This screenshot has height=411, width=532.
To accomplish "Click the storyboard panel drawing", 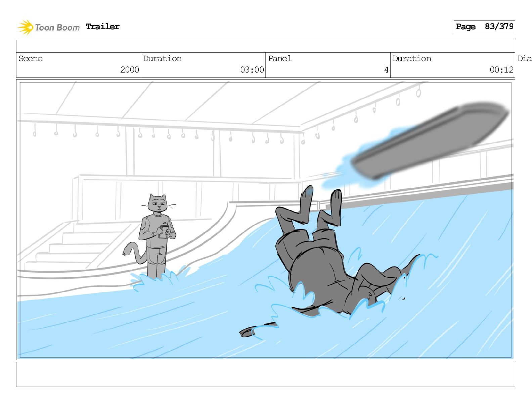I will point(265,220).
